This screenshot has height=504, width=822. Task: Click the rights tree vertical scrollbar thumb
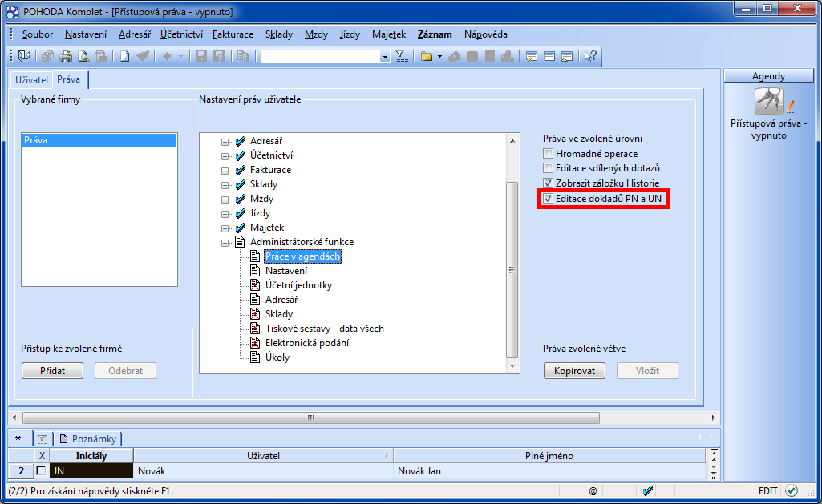click(512, 270)
